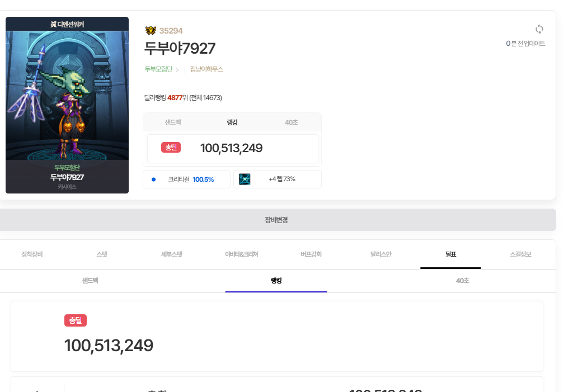Switch to the 스탯 tab
Screen dimensions: 573x392
click(102, 254)
